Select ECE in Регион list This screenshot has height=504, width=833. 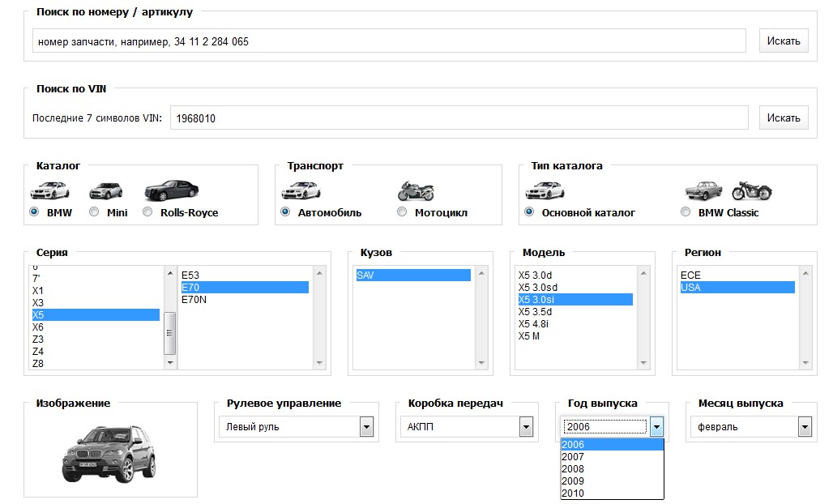click(x=737, y=275)
